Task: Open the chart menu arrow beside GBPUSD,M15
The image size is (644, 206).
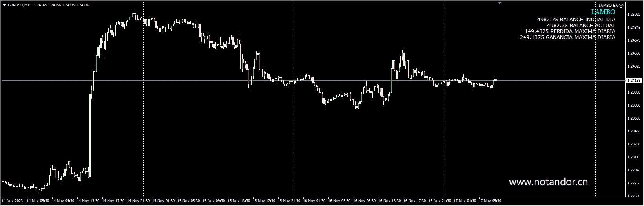Action: click(x=4, y=5)
